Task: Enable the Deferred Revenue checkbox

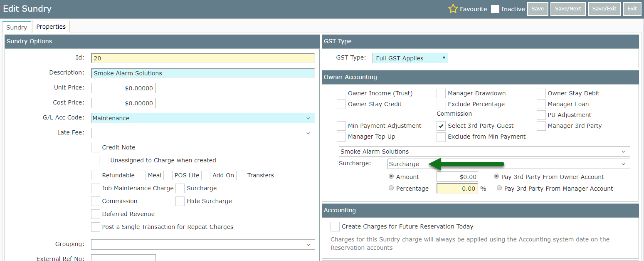Action: 96,214
